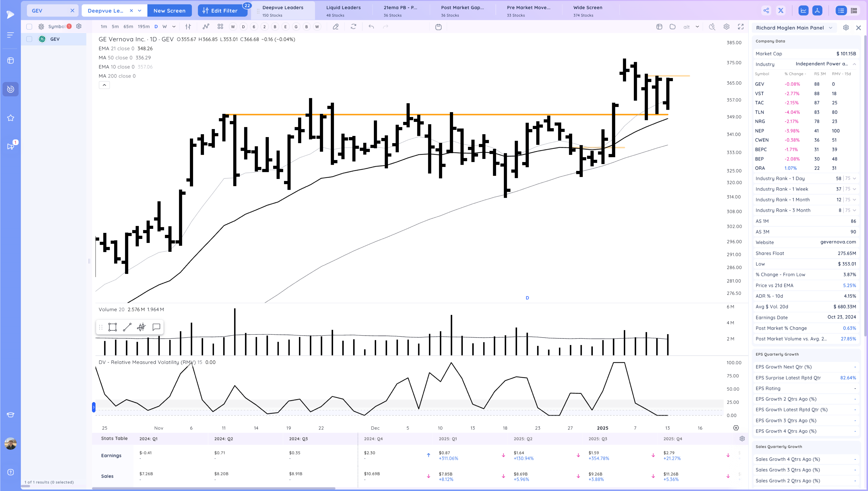Open Wide Screen 374 Stocks tab
Viewport: 868px width, 491px height.
588,11
